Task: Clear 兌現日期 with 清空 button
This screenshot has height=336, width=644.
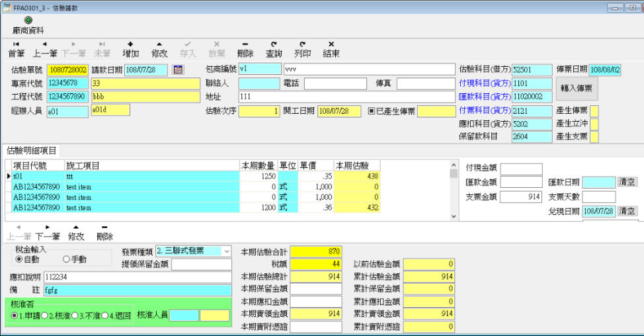Action: (627, 211)
